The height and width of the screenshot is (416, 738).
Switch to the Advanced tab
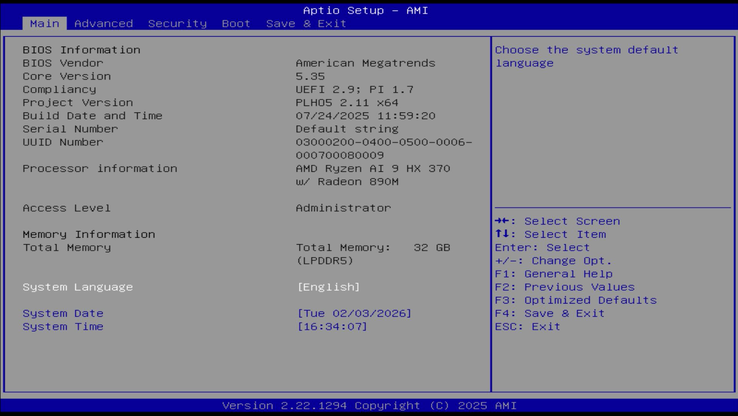tap(103, 23)
